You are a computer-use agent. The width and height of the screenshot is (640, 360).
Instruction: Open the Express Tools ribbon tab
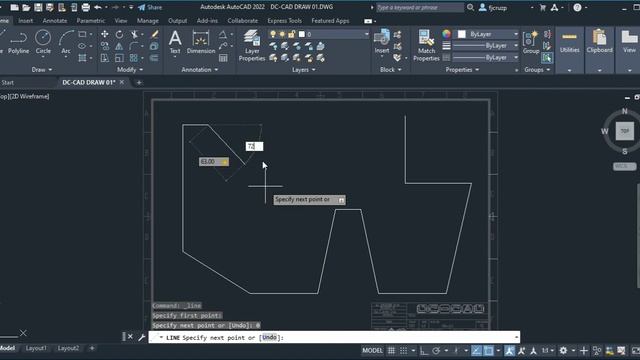point(284,20)
